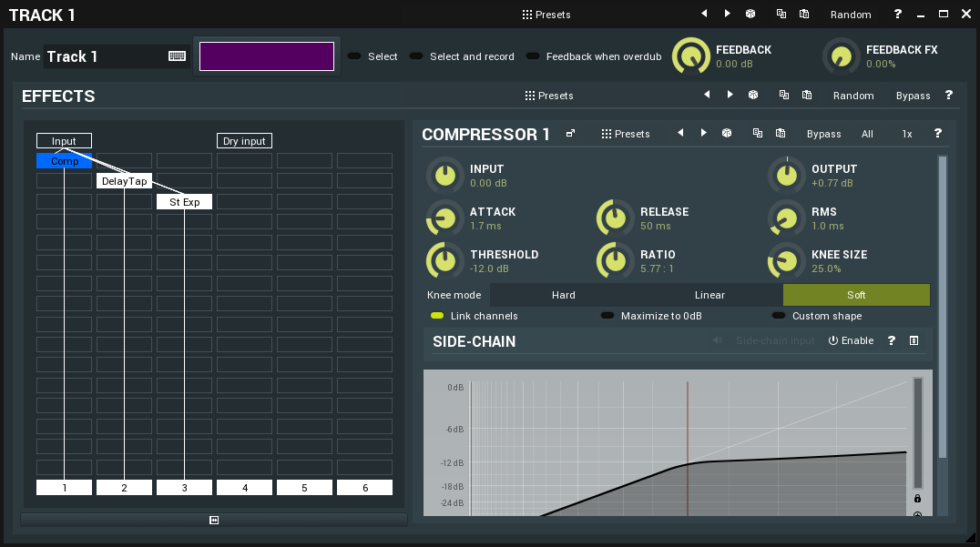Click the effects grid fit-width icon
The image size is (980, 547).
214,520
